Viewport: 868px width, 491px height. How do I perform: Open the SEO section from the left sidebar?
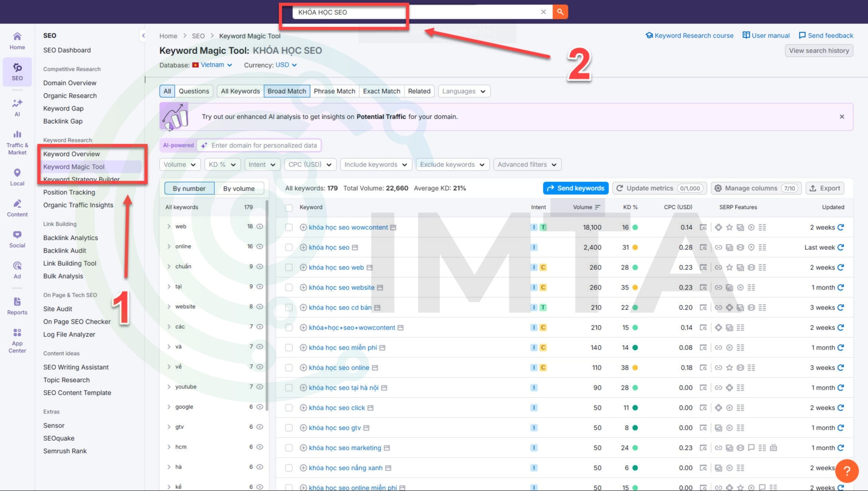17,72
